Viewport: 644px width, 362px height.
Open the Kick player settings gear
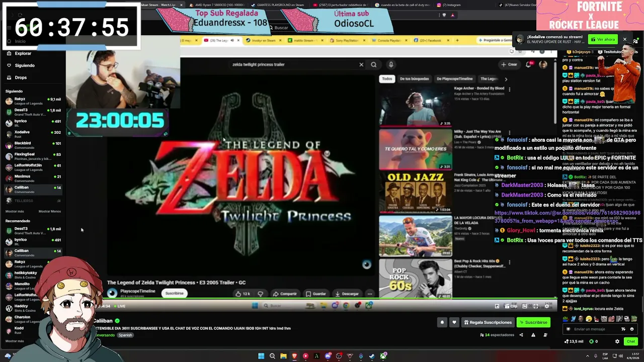pyautogui.click(x=547, y=306)
